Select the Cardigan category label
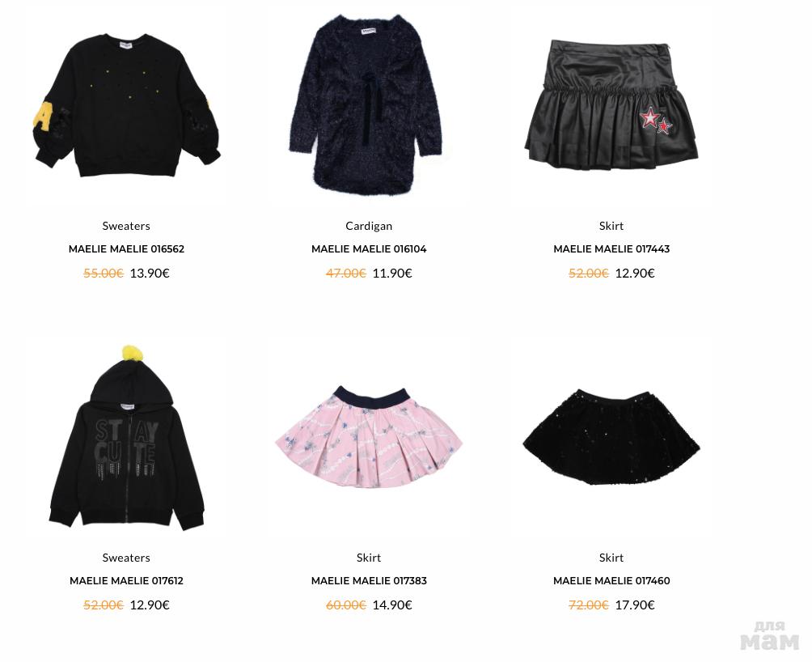This screenshot has height=662, width=812. point(369,226)
